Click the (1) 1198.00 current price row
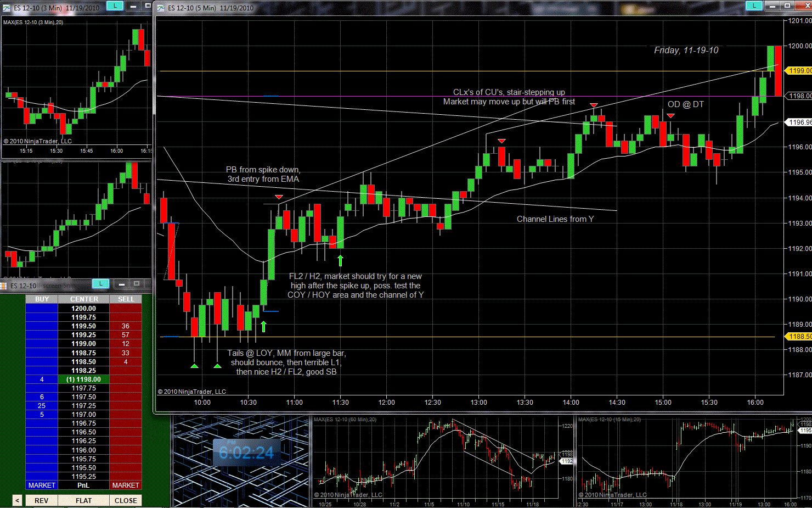This screenshot has width=812, height=508. 84,379
